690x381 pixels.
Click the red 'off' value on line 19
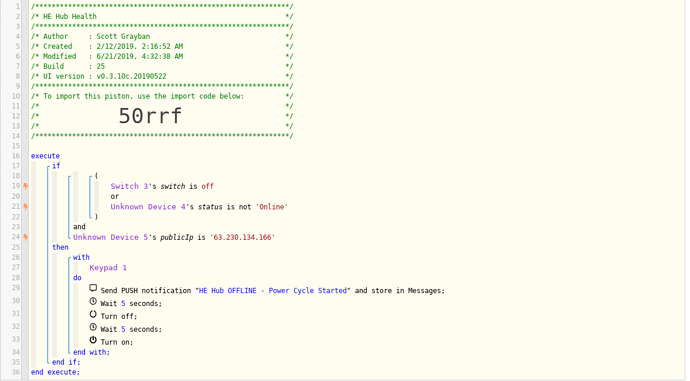[x=207, y=186]
